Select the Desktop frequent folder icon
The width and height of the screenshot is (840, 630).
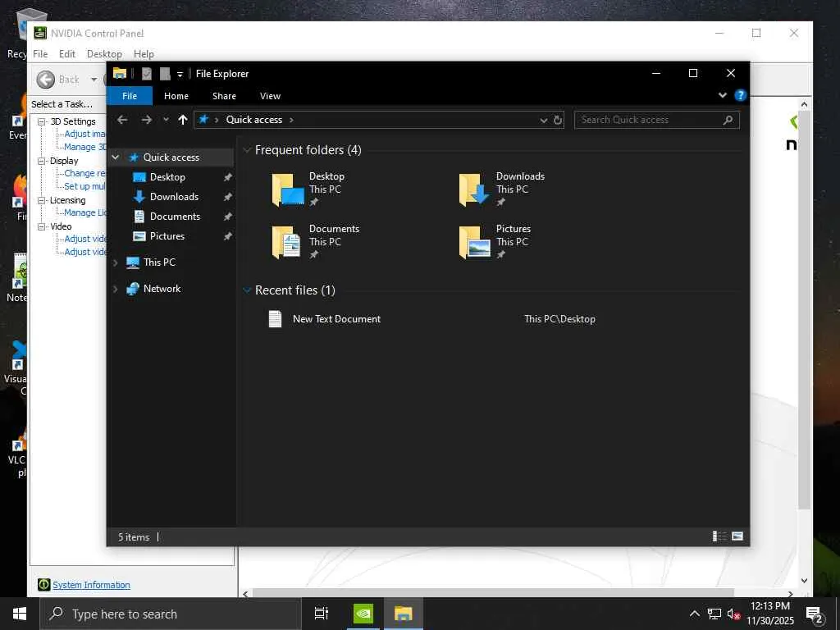coord(288,189)
